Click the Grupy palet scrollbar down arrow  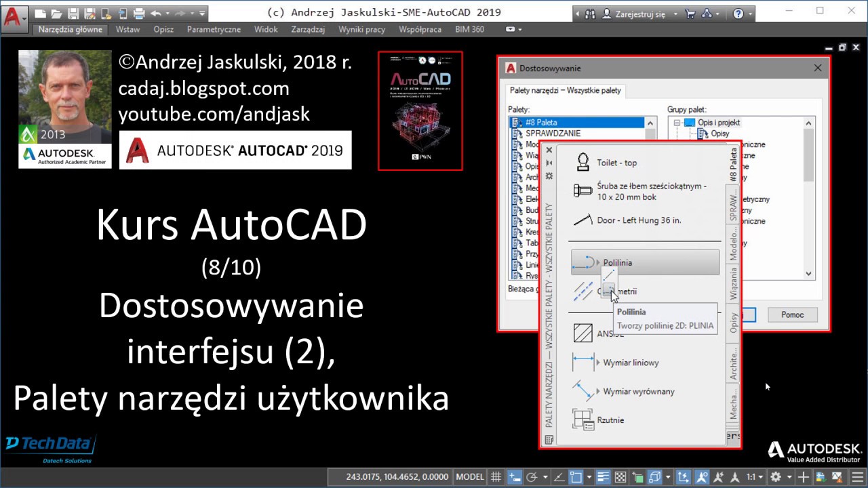click(808, 274)
